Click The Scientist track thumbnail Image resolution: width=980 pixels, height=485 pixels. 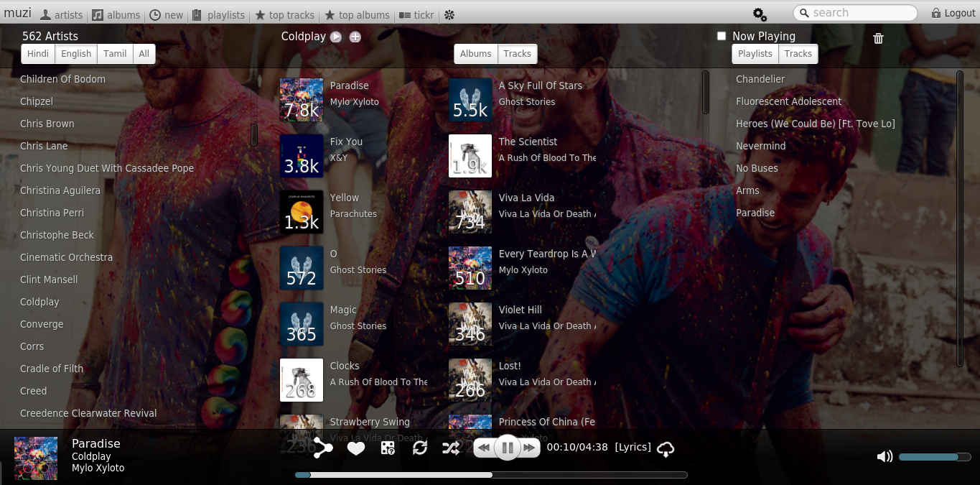(x=470, y=156)
